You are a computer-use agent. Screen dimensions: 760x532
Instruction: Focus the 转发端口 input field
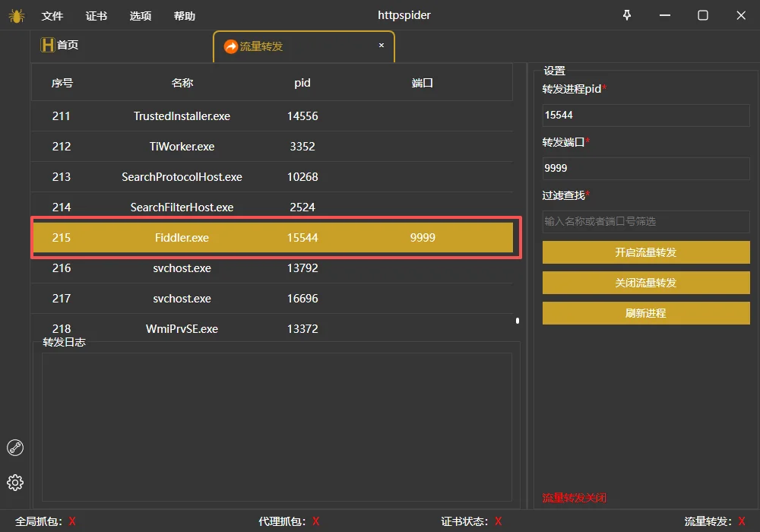click(646, 169)
